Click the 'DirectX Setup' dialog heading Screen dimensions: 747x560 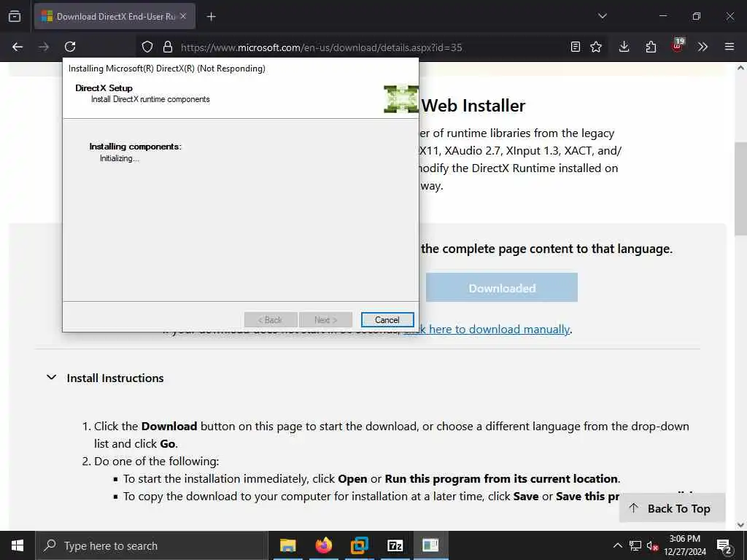click(x=104, y=88)
